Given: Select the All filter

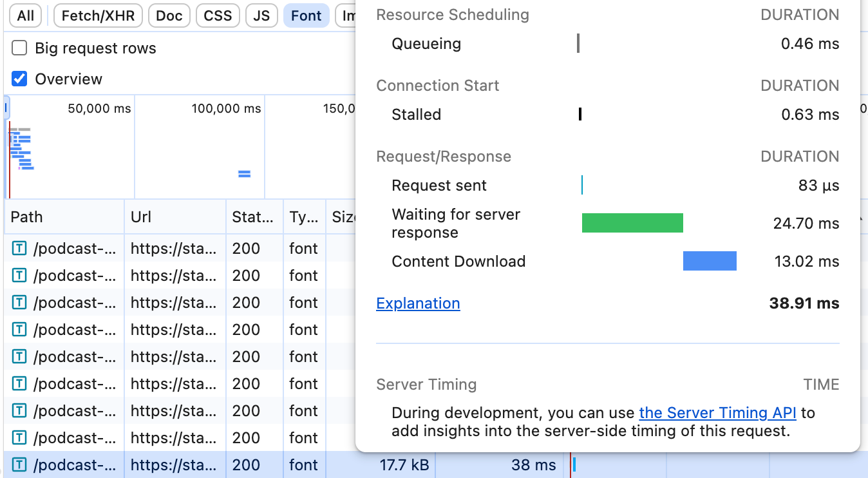Looking at the screenshot, I should pos(26,16).
